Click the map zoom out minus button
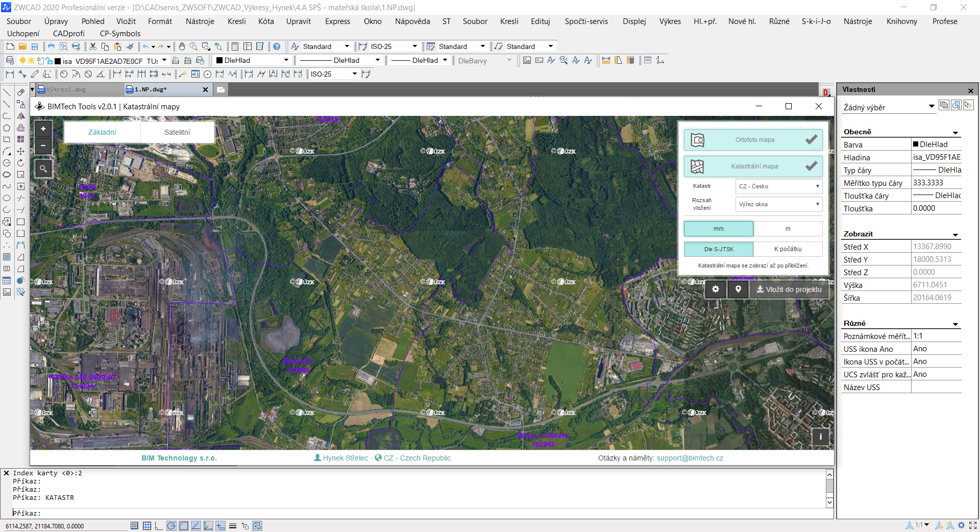 point(43,146)
